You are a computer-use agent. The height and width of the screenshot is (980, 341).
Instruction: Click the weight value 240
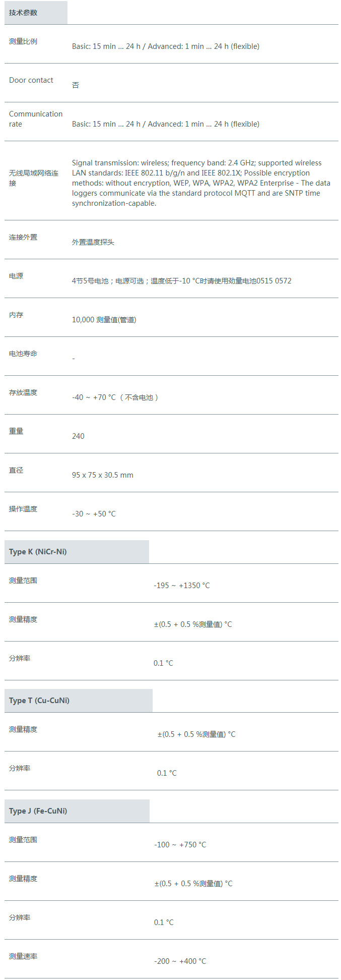(x=78, y=436)
